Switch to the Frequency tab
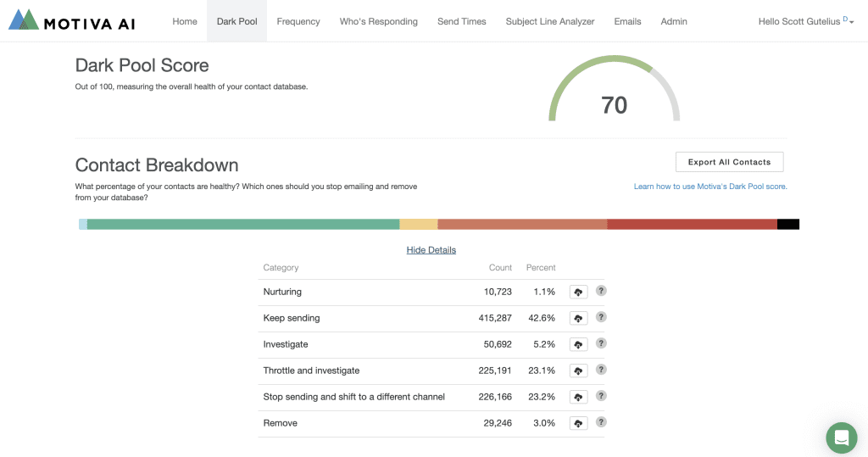The image size is (868, 457). tap(298, 21)
